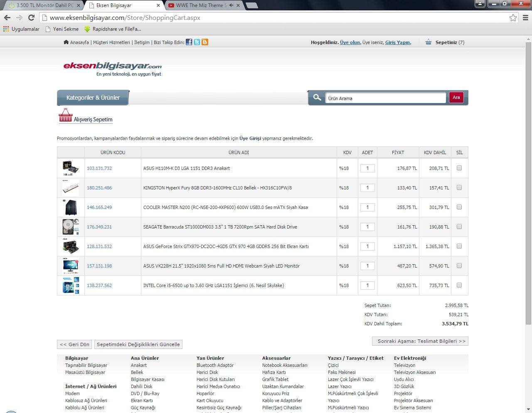Click the vertical page scrollbar
Image resolution: width=532 pixels, height=413 pixels.
528,183
